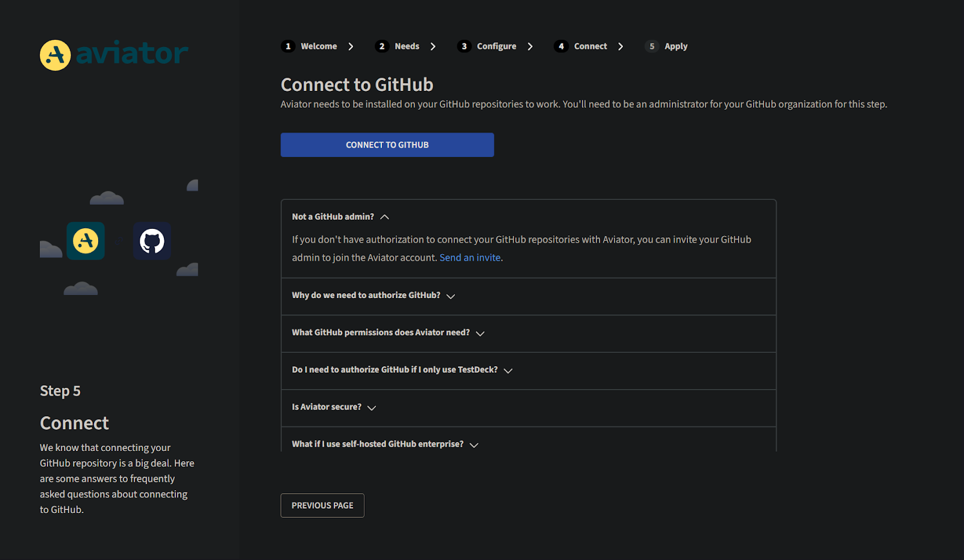Click the 'Connect to GitHub' heading
The height and width of the screenshot is (560, 964).
pos(357,85)
